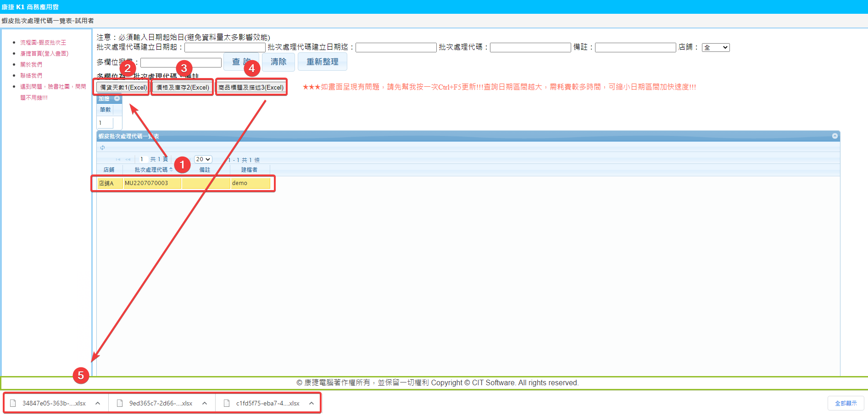Open the rows-per-page dropdown showing 20

(x=203, y=159)
